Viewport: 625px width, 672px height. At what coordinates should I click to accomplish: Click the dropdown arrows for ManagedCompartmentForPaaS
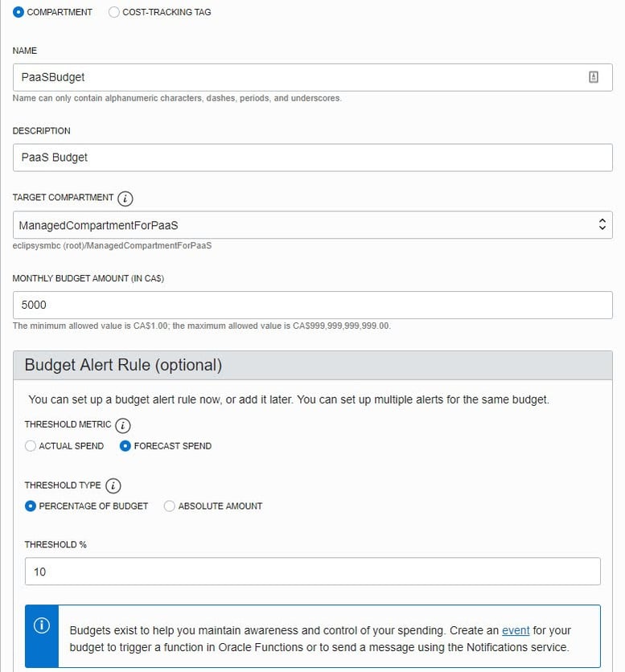(x=601, y=225)
